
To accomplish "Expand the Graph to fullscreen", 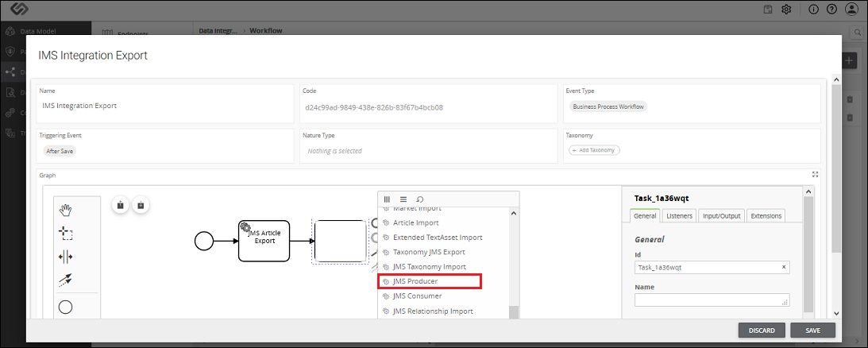I will pyautogui.click(x=815, y=174).
